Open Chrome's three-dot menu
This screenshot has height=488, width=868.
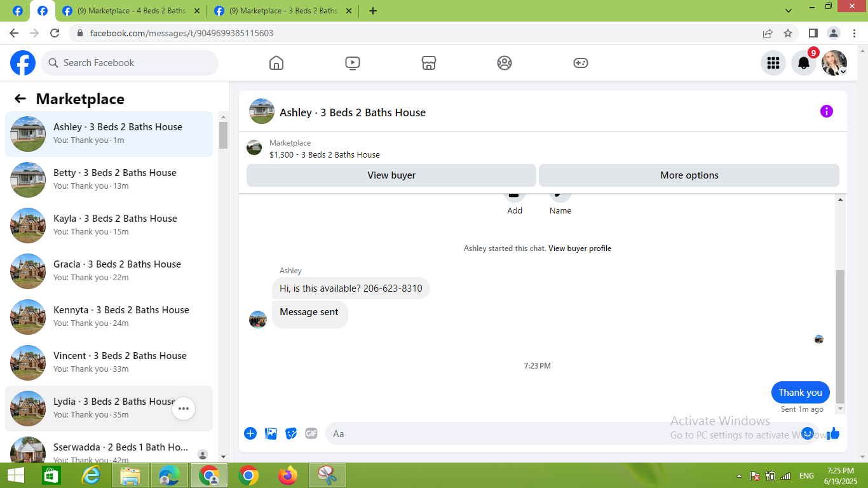click(x=853, y=33)
